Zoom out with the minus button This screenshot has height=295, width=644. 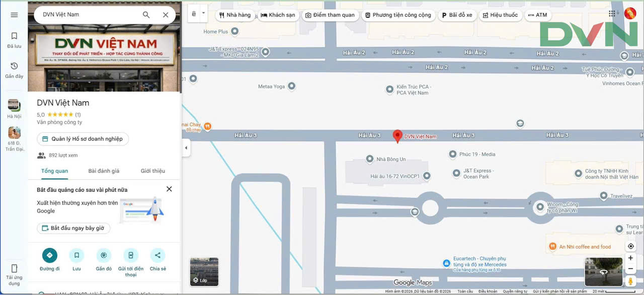(x=630, y=269)
